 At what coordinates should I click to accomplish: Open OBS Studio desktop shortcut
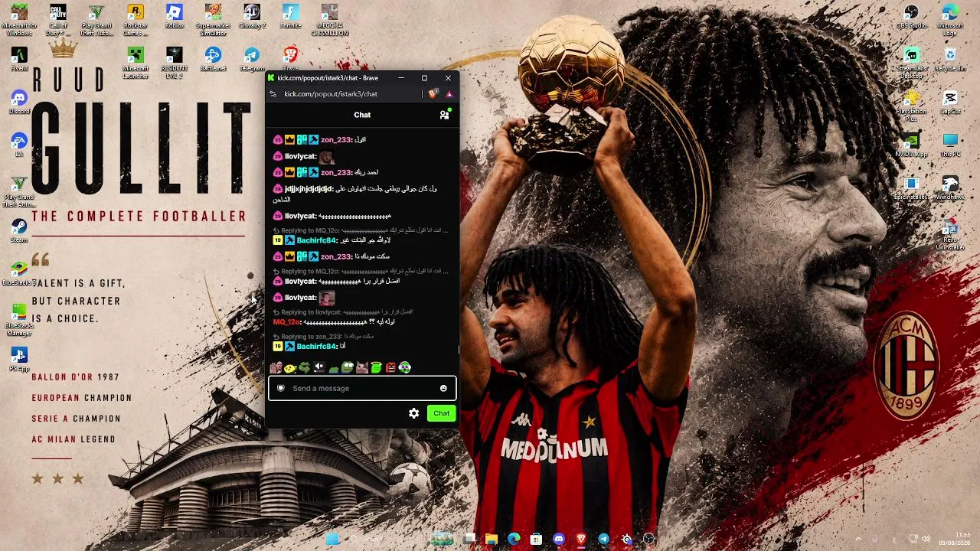tap(911, 17)
